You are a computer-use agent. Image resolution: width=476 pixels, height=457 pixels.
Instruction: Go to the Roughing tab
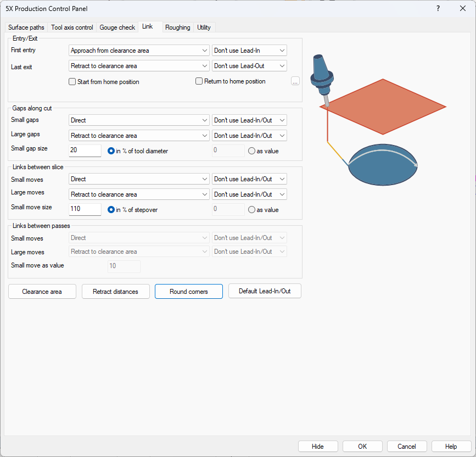(x=177, y=27)
